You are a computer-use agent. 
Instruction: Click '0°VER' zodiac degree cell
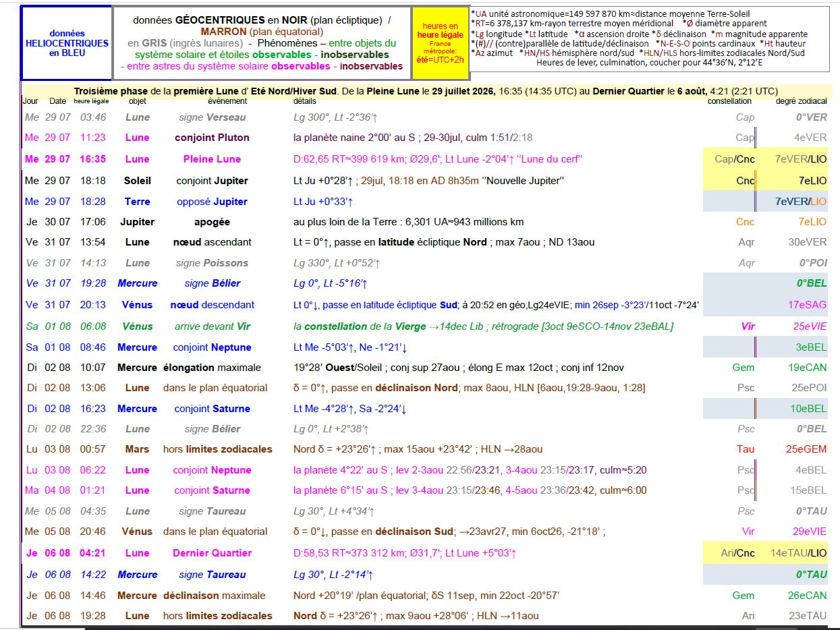812,117
